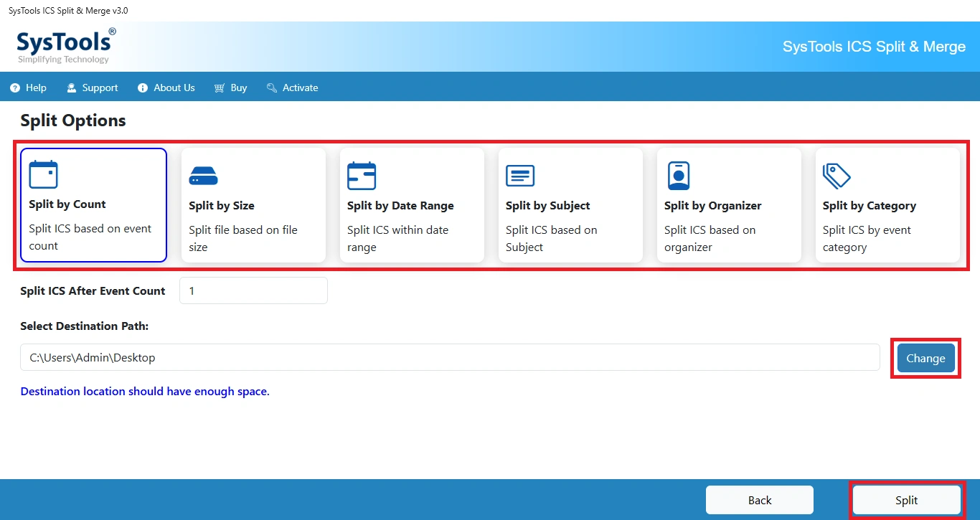This screenshot has width=980, height=520.
Task: Go back with the Back button
Action: 760,500
